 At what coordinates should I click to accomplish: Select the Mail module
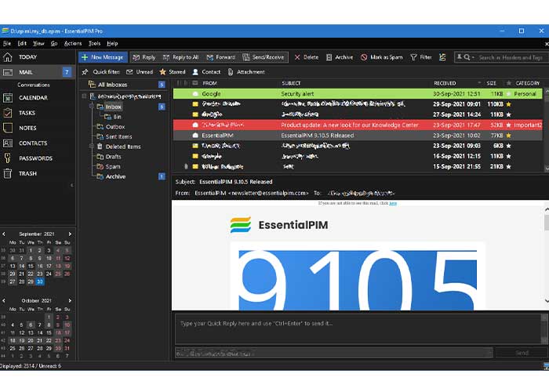[38, 72]
